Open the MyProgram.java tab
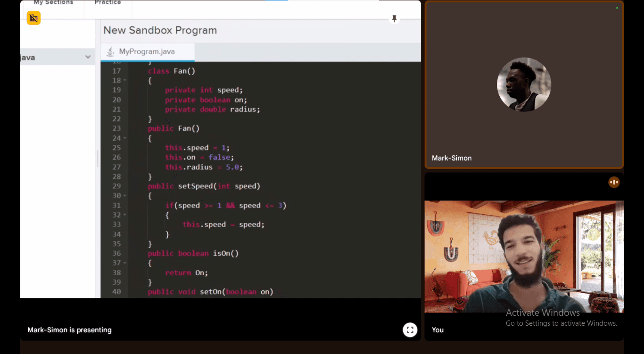 147,51
